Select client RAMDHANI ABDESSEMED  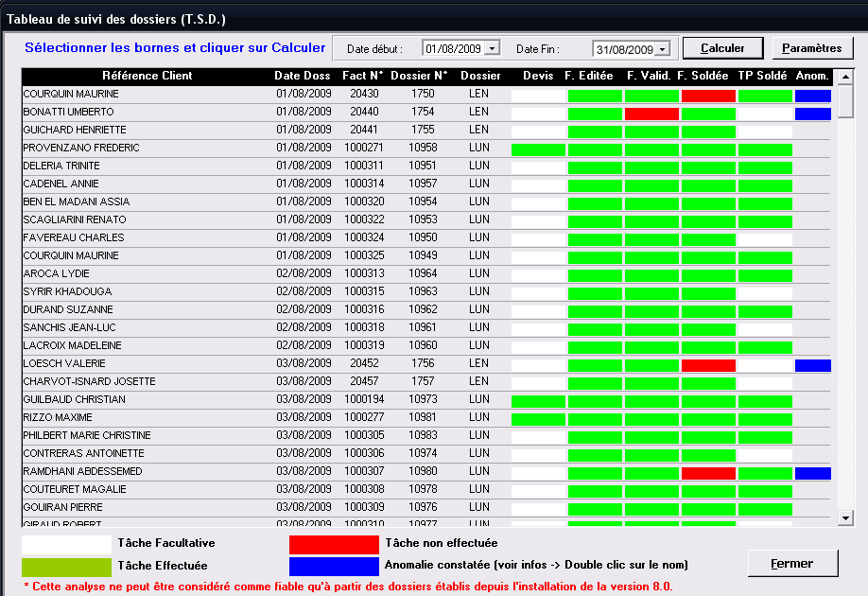coord(82,471)
